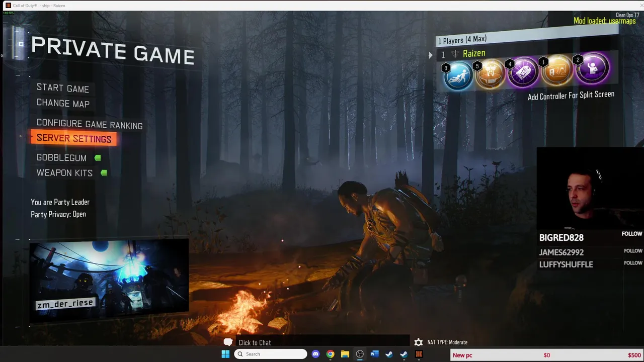Screen dimensions: 644x362
Task: Click the NAT type gear icon
Action: [418, 342]
